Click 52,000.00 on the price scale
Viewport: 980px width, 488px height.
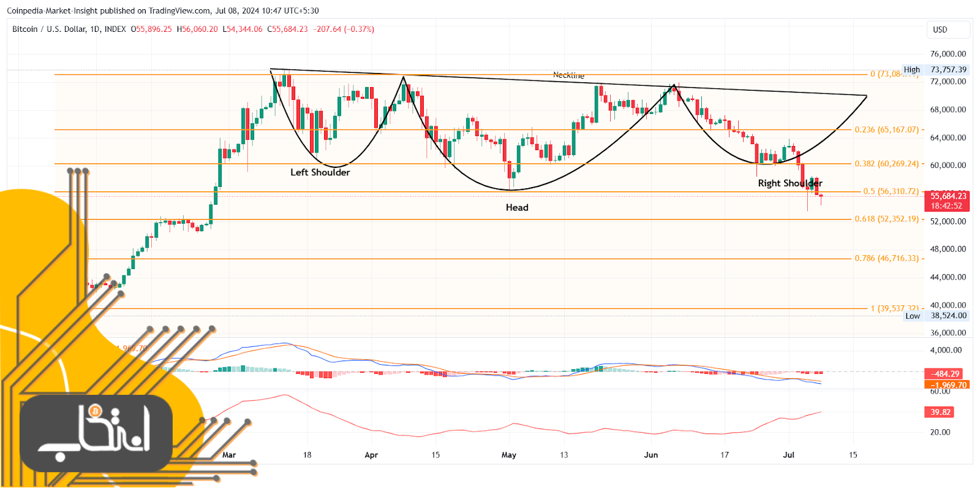tap(948, 221)
